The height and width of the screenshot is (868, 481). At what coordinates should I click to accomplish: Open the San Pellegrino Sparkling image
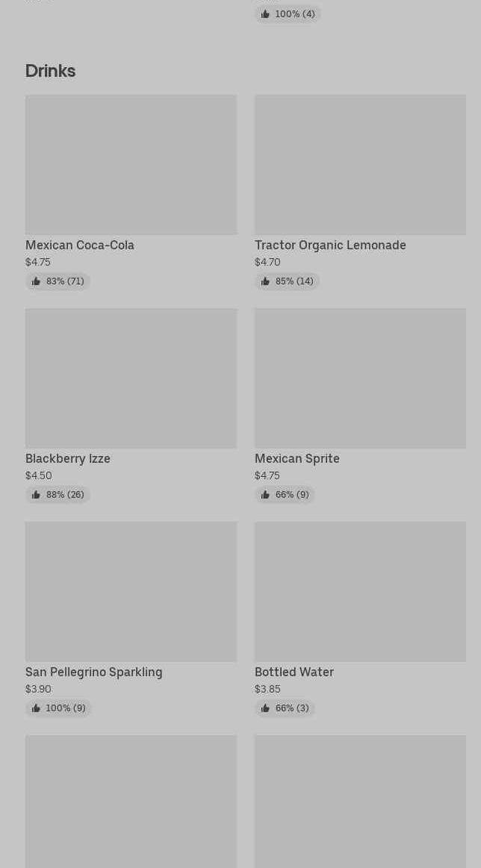click(131, 591)
